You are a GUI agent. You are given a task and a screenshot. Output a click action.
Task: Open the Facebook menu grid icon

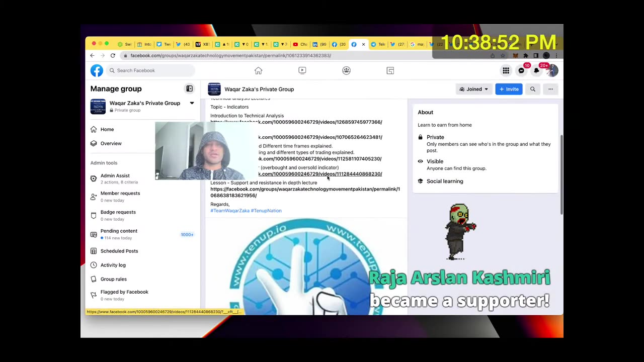point(506,70)
